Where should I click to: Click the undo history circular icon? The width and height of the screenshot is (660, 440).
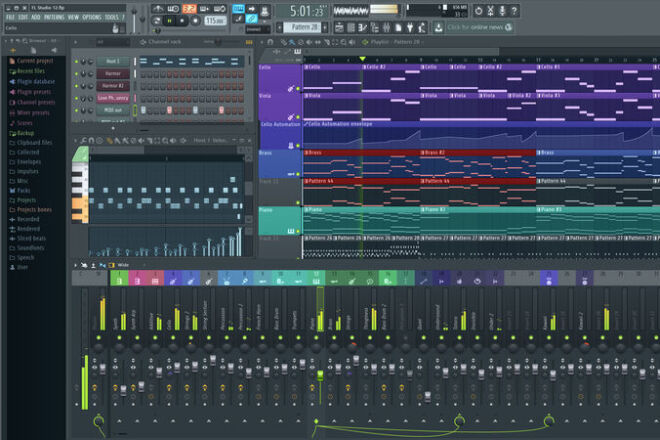(478, 11)
